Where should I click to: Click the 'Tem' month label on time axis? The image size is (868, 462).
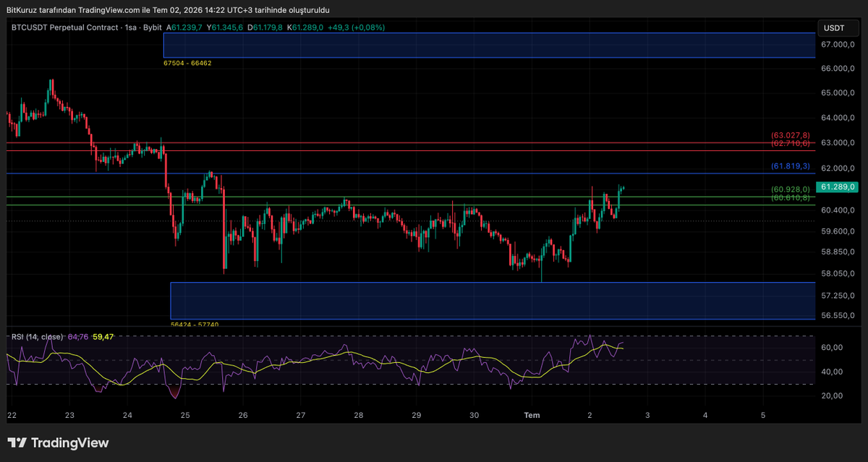coord(532,415)
